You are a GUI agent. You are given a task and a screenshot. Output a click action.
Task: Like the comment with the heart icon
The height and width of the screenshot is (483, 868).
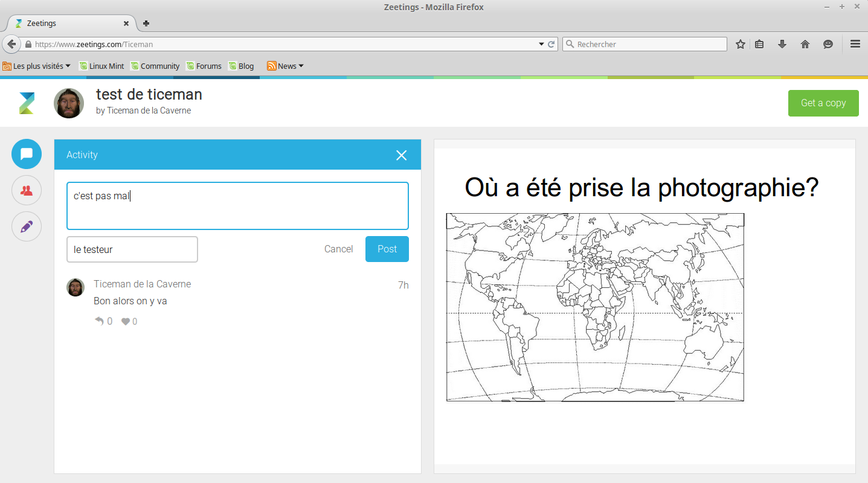pos(126,322)
